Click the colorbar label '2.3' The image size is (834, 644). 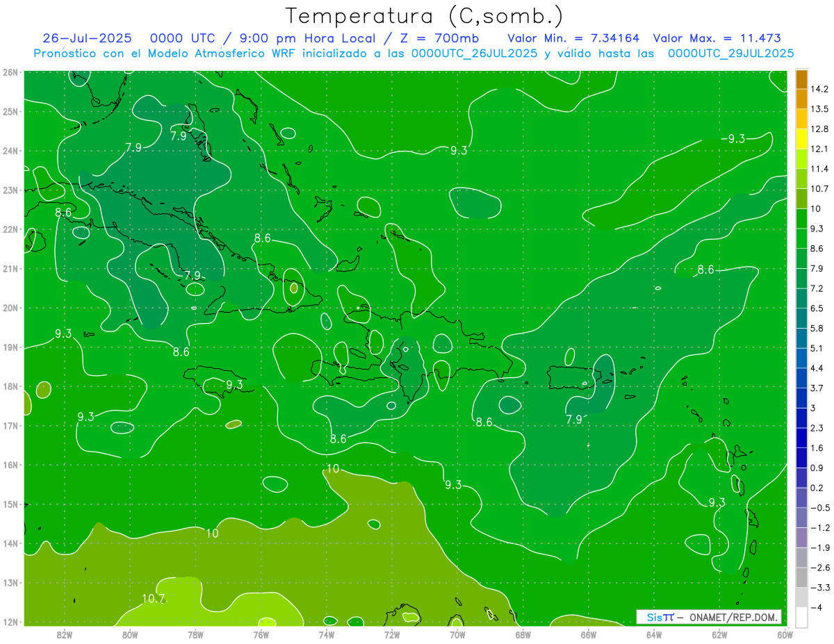pos(817,428)
